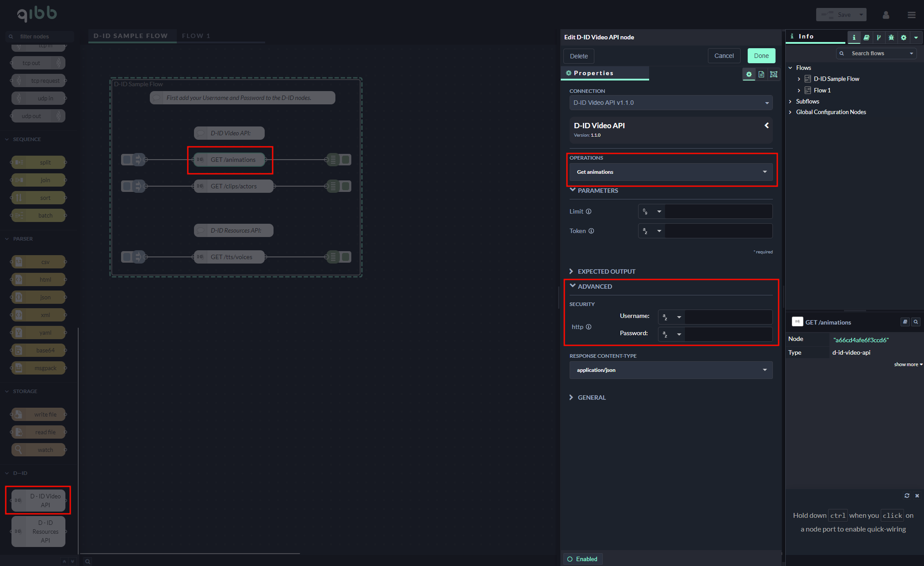The image size is (924, 566).
Task: Switch to the Flow 1 tab
Action: pos(196,36)
